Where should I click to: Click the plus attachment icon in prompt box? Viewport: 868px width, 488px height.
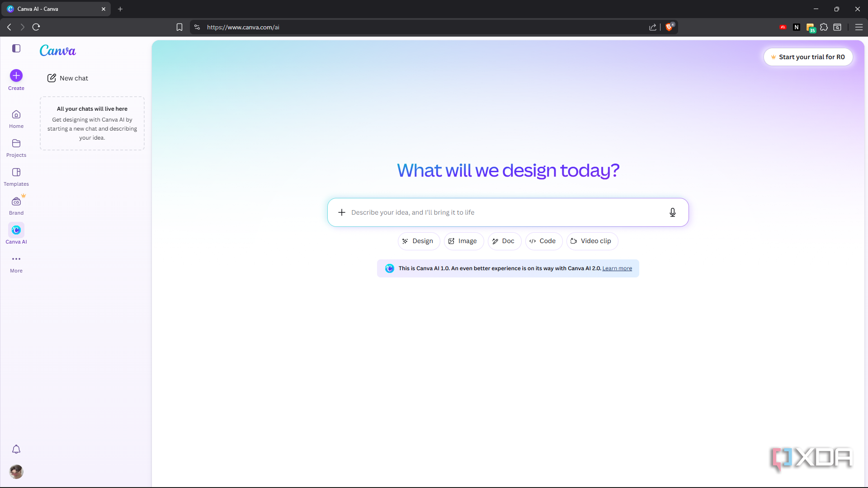click(342, 212)
